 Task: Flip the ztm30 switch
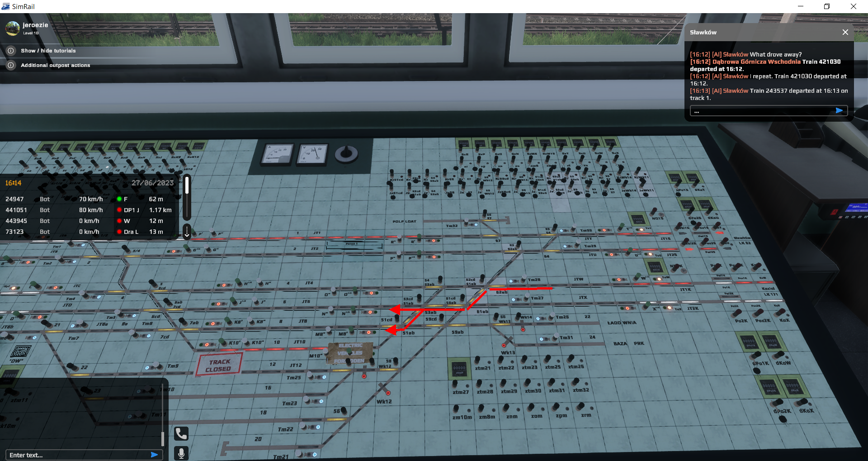coord(528,382)
